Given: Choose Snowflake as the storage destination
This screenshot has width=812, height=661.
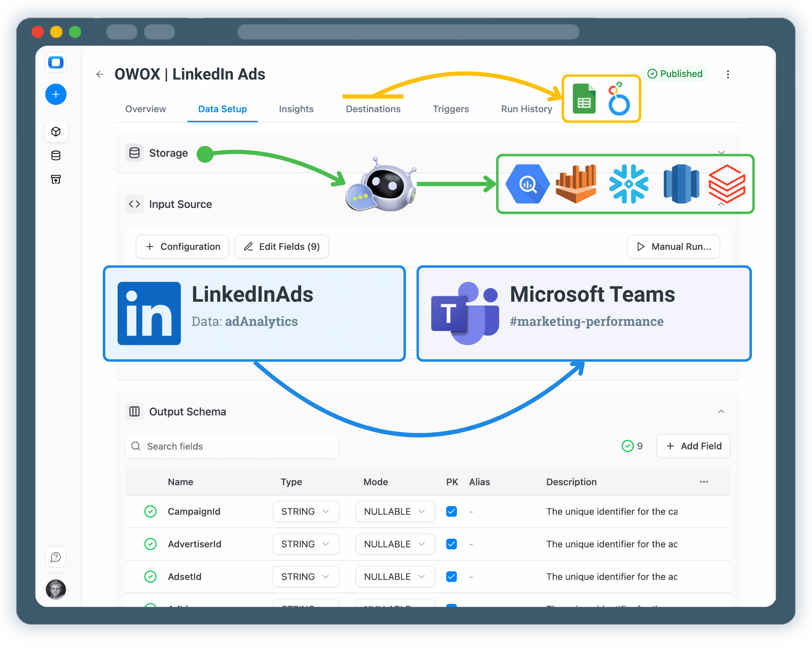Looking at the screenshot, I should coord(629,184).
